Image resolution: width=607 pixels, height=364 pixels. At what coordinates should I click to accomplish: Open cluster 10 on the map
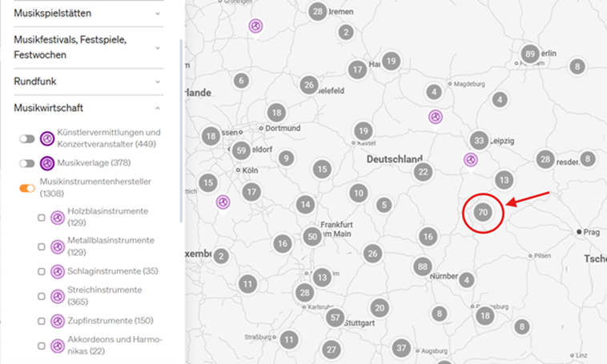pyautogui.click(x=359, y=193)
